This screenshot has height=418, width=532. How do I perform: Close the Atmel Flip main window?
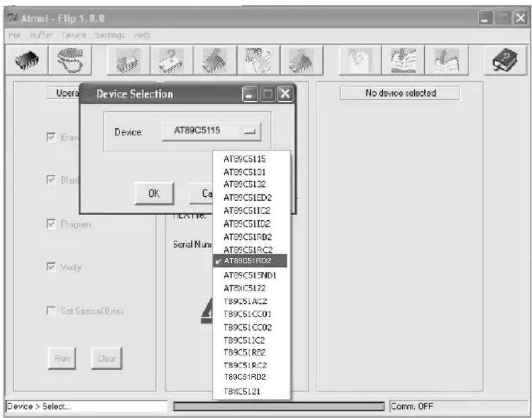(520, 18)
